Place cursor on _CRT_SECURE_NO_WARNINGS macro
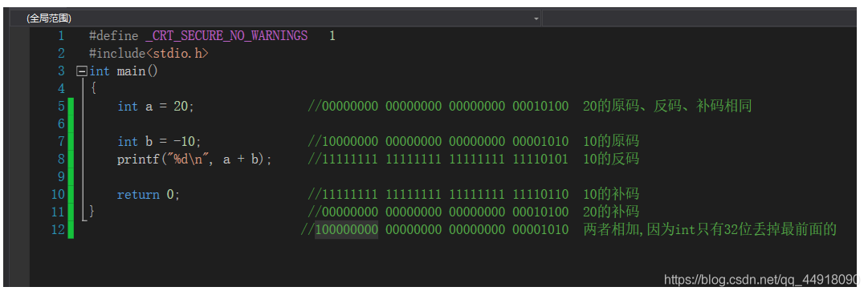This screenshot has width=868, height=295. tap(226, 36)
